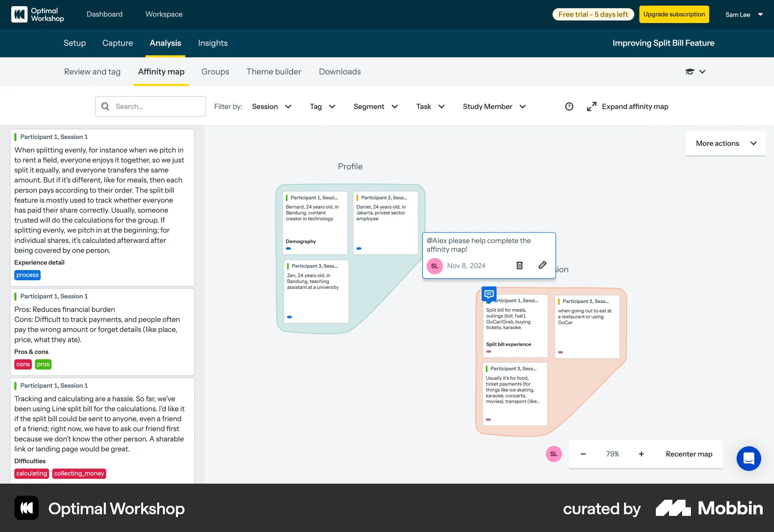The width and height of the screenshot is (774, 532).
Task: Expand the Study Member filter
Action: point(494,106)
